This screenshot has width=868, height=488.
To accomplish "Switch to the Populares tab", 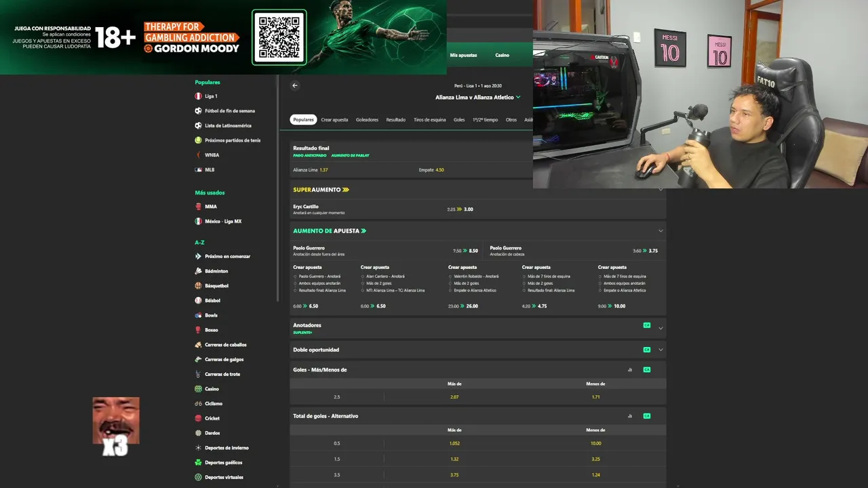I will [303, 119].
